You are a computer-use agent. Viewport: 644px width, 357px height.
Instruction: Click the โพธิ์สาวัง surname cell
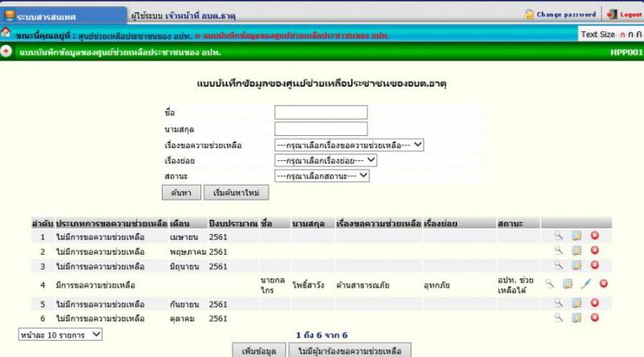coord(308,285)
